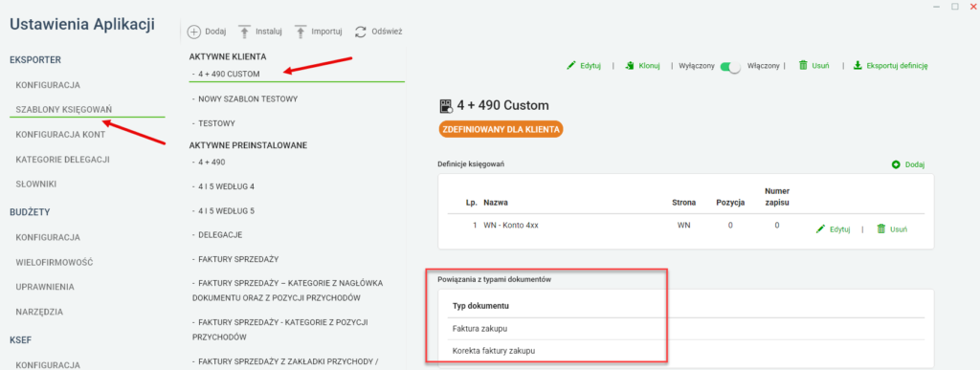Click the green plus icon in Definicje księgowań
This screenshot has width=980, height=370.
click(896, 164)
